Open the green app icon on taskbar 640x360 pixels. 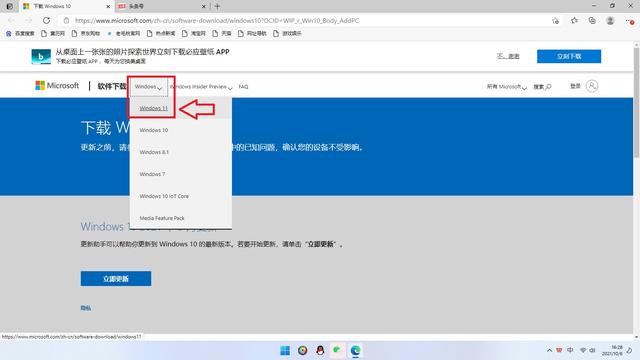(x=338, y=351)
